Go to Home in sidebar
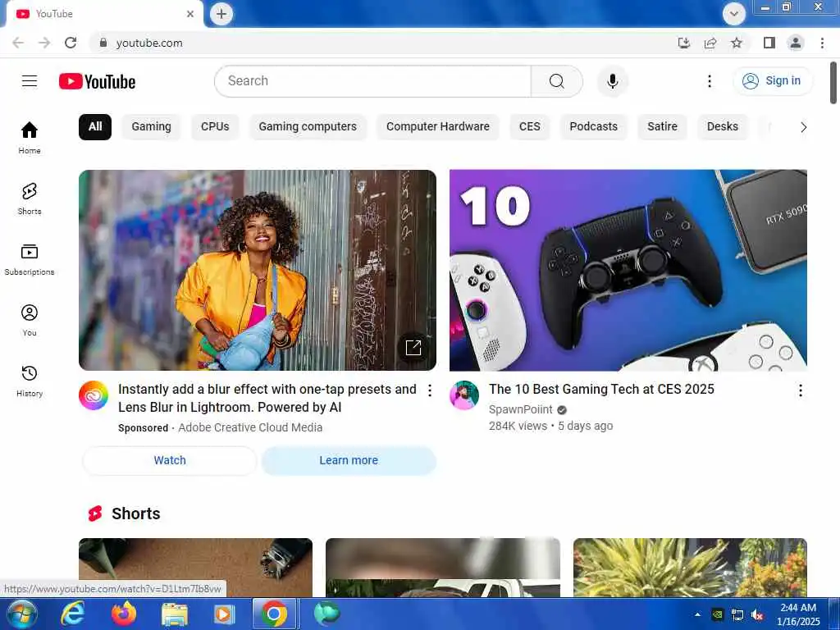This screenshot has height=630, width=840. point(30,138)
